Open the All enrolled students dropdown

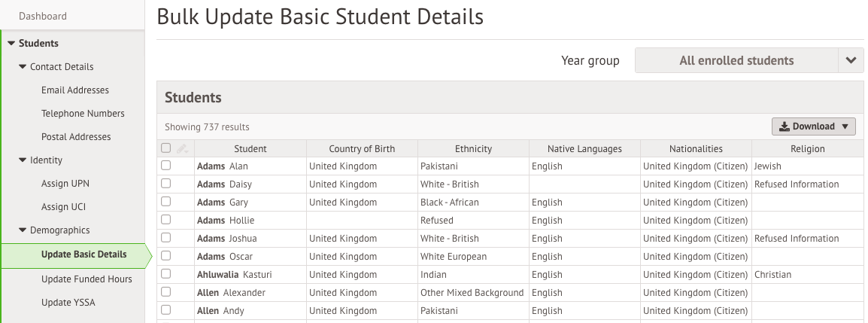(x=737, y=60)
